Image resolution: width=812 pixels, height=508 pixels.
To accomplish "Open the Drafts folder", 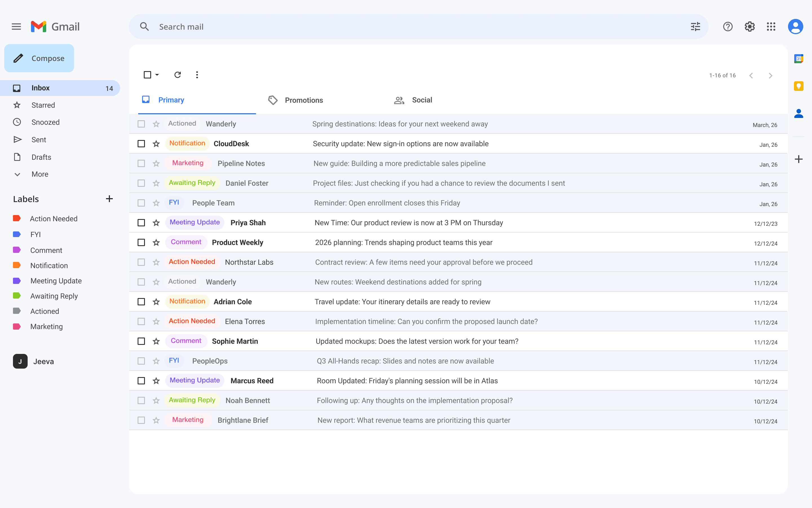I will click(41, 157).
